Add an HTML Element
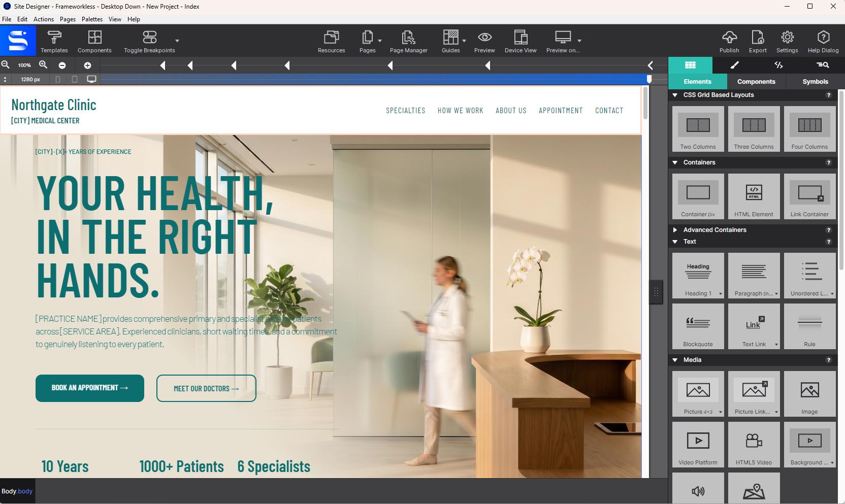 point(754,196)
